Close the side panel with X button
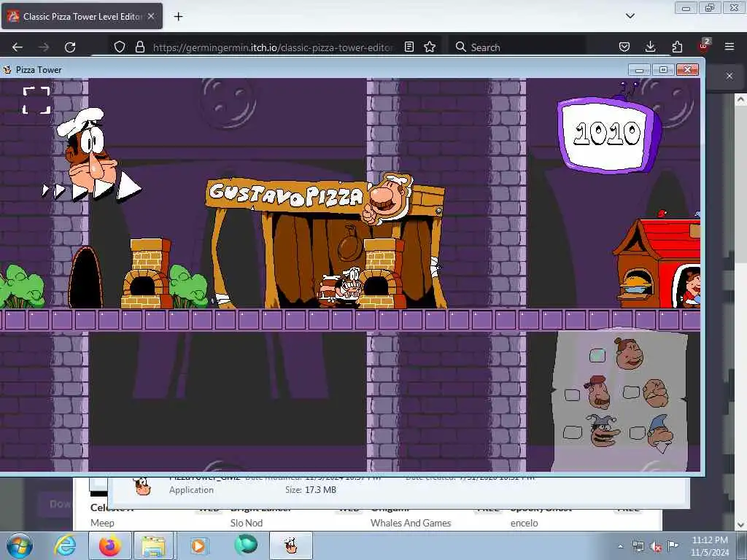This screenshot has height=560, width=747. pyautogui.click(x=729, y=76)
